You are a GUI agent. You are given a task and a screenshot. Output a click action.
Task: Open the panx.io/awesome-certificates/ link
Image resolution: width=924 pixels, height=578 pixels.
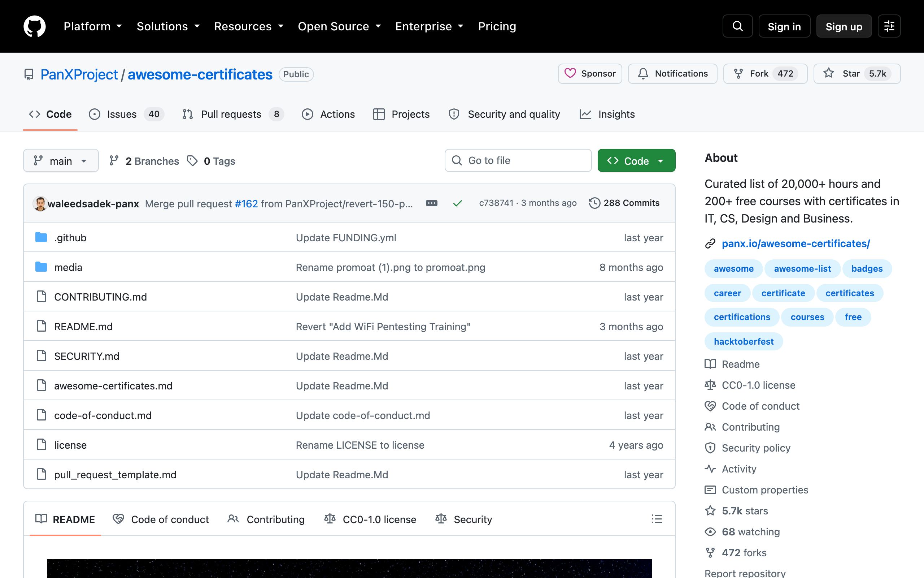pyautogui.click(x=796, y=243)
